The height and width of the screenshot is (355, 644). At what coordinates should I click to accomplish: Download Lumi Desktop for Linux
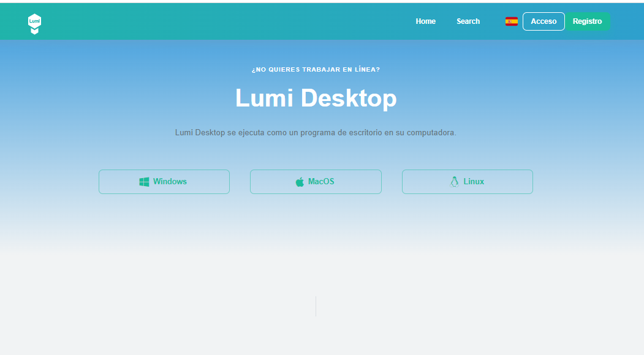(x=468, y=182)
